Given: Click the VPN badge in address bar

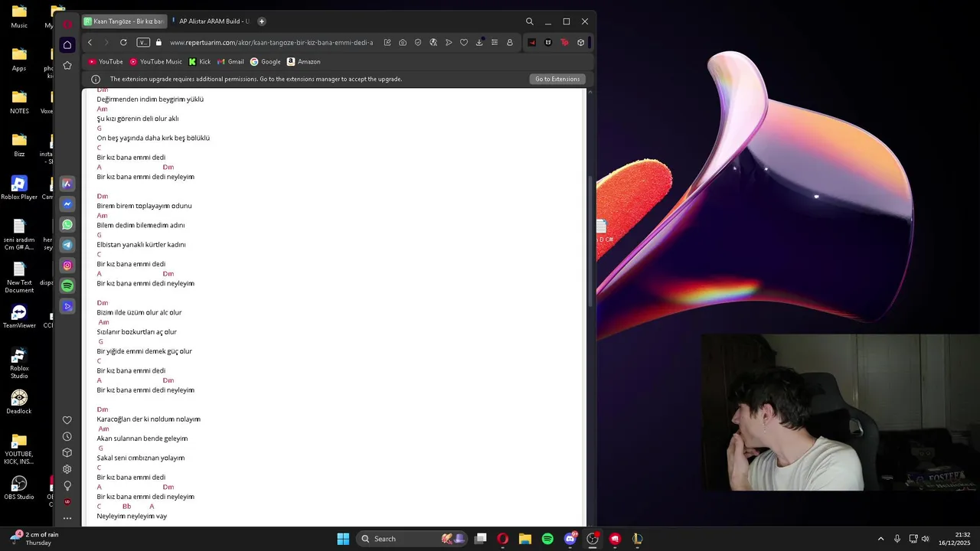Looking at the screenshot, I should [x=143, y=43].
